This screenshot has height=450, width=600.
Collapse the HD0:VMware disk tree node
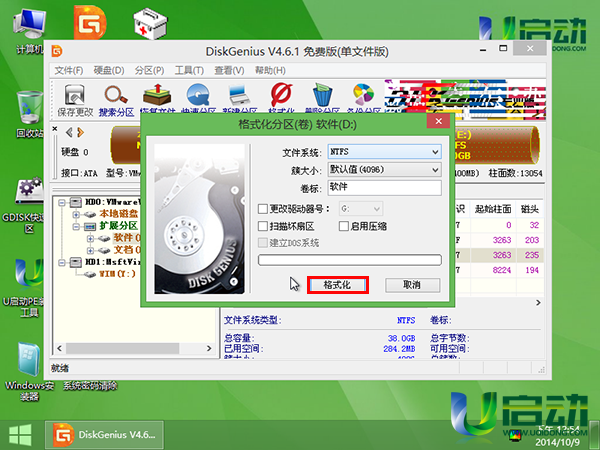pyautogui.click(x=62, y=202)
